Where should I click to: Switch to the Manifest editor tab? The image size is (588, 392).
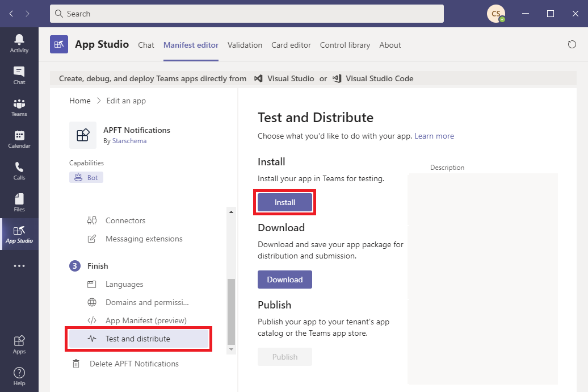coord(191,45)
